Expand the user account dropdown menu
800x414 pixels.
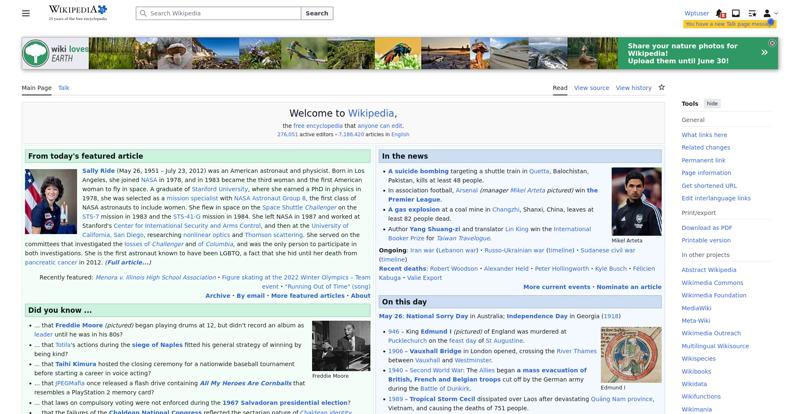pos(770,13)
